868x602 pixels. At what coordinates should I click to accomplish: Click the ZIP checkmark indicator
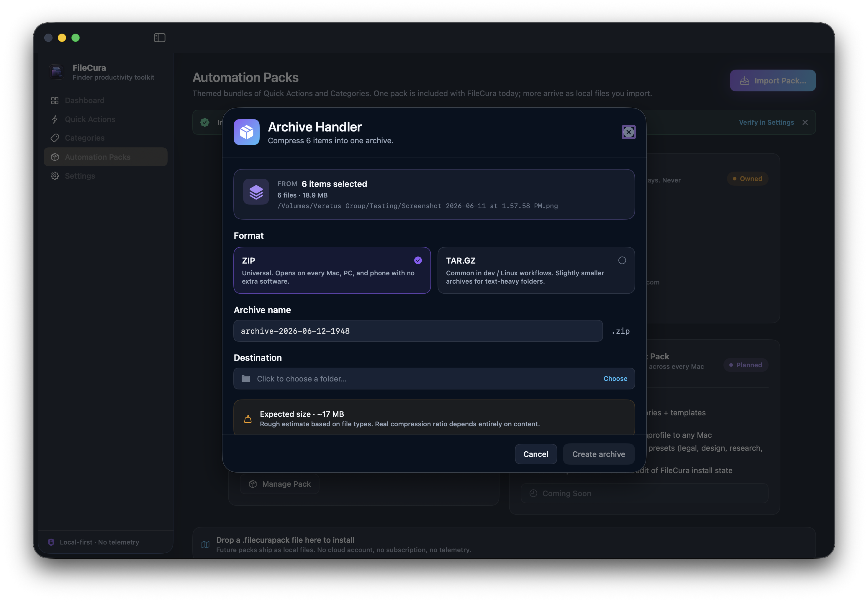[418, 260]
